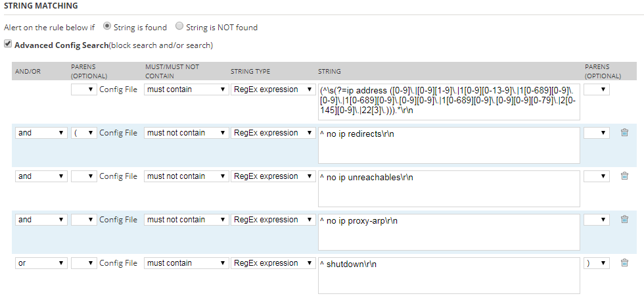Screen dimensions: 644x298
Task: Delete the 'no ip proxy-arp' rule row
Action: [624, 220]
